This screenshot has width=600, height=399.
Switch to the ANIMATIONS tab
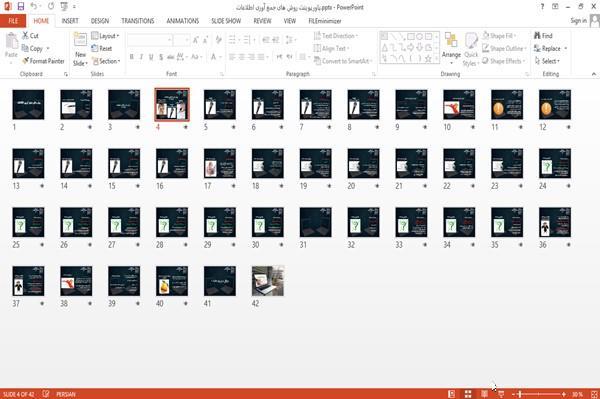[x=183, y=21]
